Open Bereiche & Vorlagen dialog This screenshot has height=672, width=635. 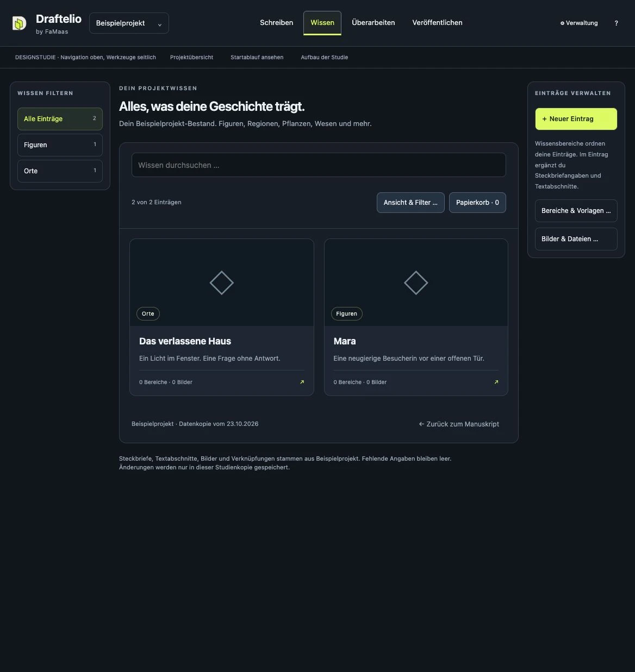pyautogui.click(x=576, y=211)
